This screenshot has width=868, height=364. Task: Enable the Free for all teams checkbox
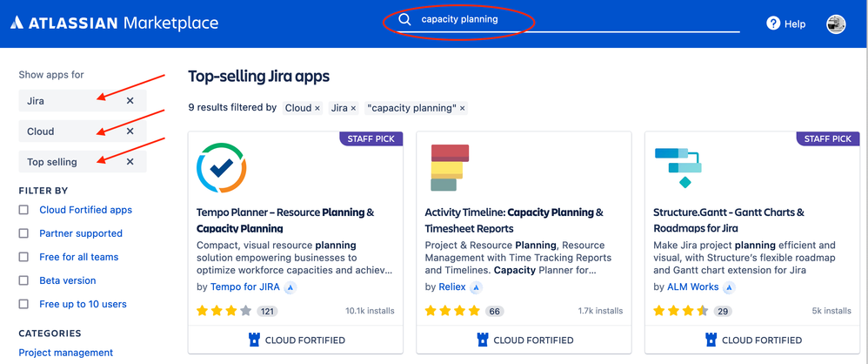(x=23, y=257)
